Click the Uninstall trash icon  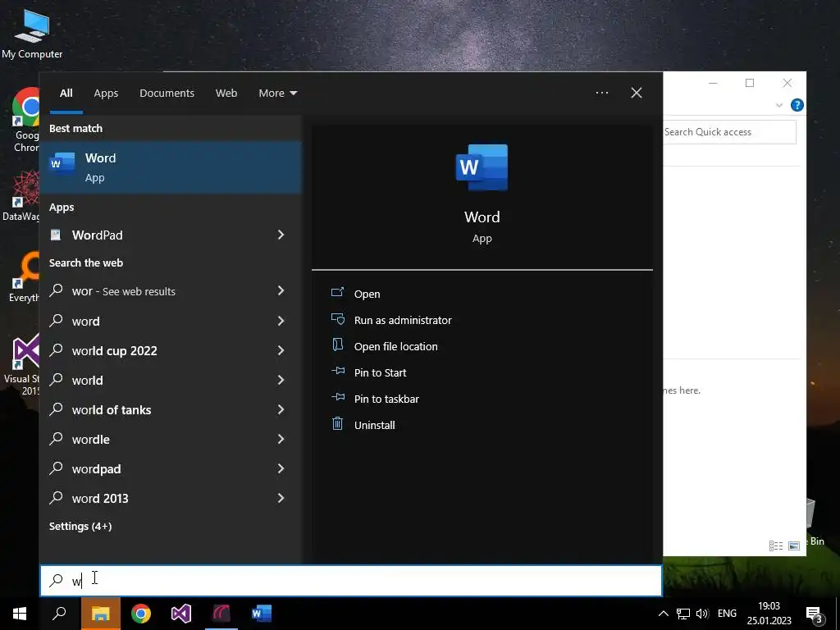pyautogui.click(x=337, y=424)
